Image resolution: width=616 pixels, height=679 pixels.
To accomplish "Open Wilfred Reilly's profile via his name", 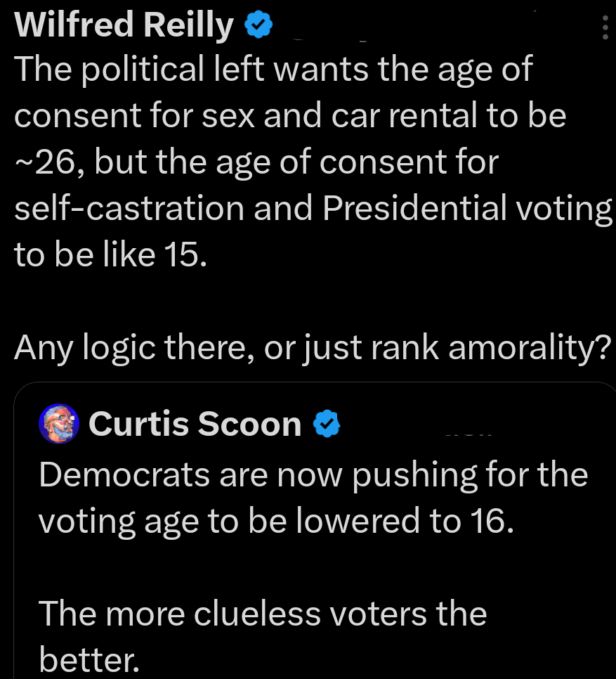I will click(x=123, y=24).
